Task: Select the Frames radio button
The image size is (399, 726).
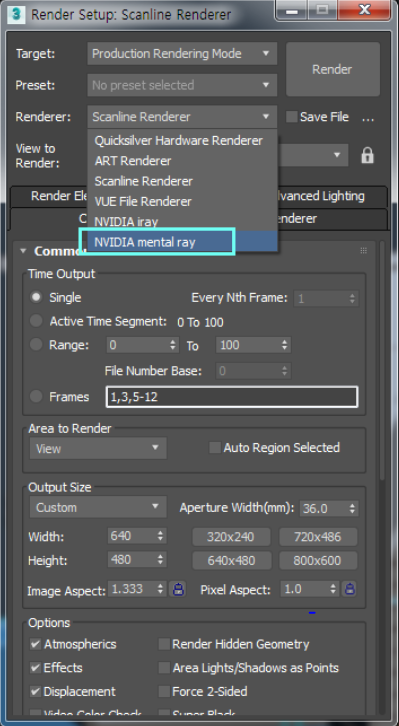Action: point(36,397)
